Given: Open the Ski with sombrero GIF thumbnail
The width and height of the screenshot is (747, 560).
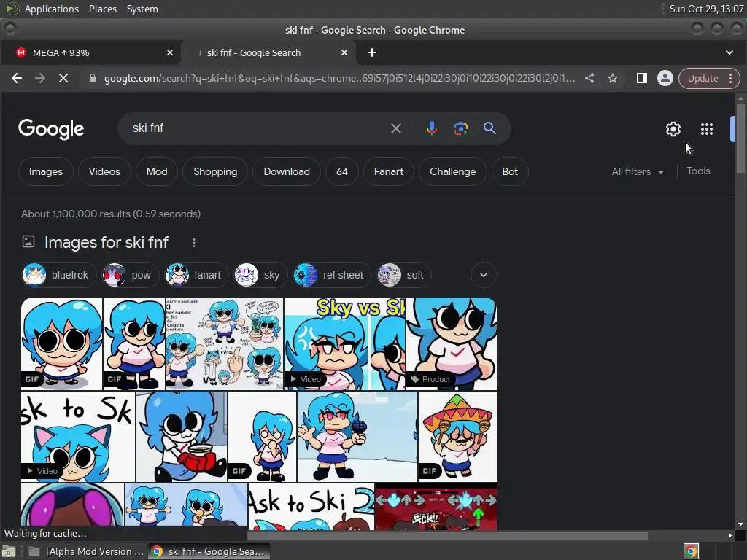Looking at the screenshot, I should click(x=457, y=437).
